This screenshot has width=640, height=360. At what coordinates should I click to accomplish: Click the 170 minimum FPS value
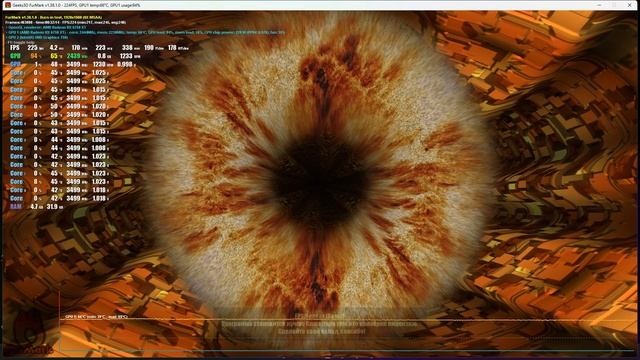point(76,48)
